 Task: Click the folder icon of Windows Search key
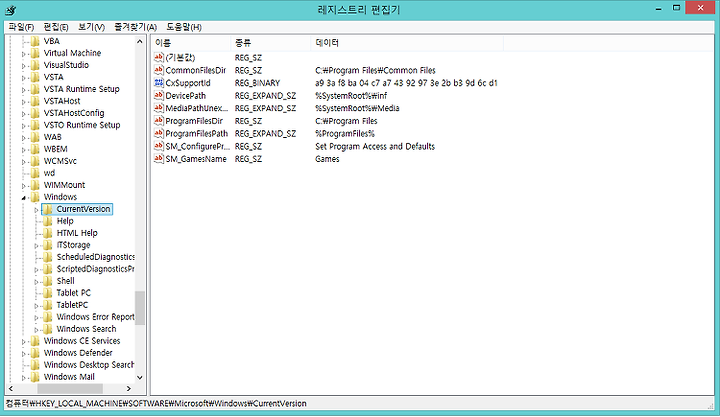point(48,329)
